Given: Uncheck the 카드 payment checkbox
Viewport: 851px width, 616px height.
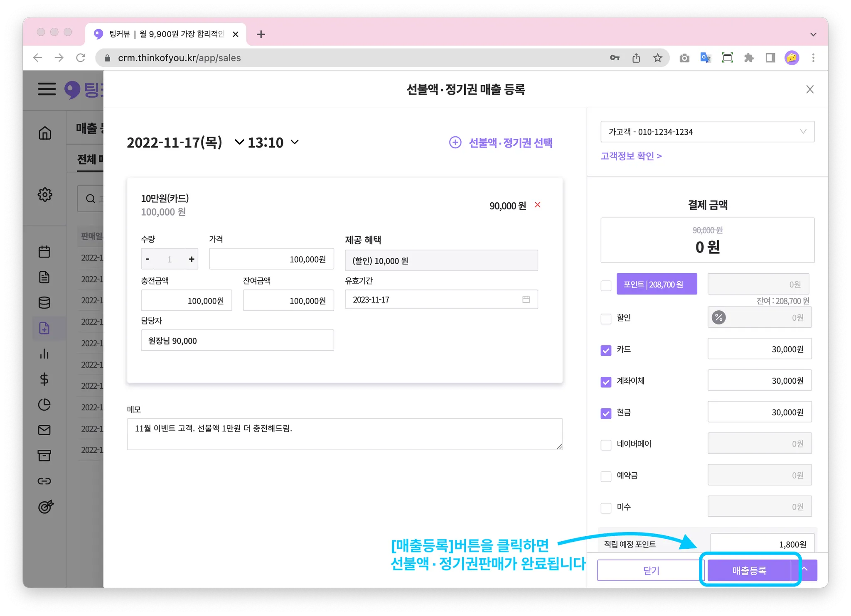Looking at the screenshot, I should pyautogui.click(x=606, y=350).
